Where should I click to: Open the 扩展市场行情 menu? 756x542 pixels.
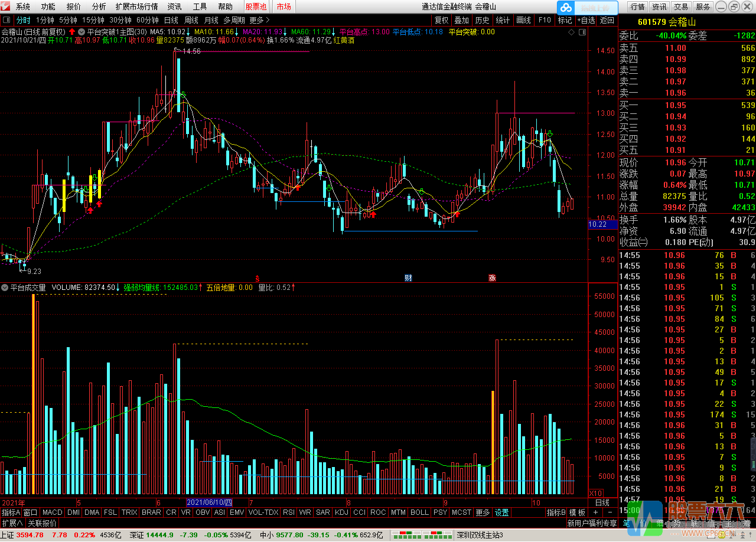[137, 6]
